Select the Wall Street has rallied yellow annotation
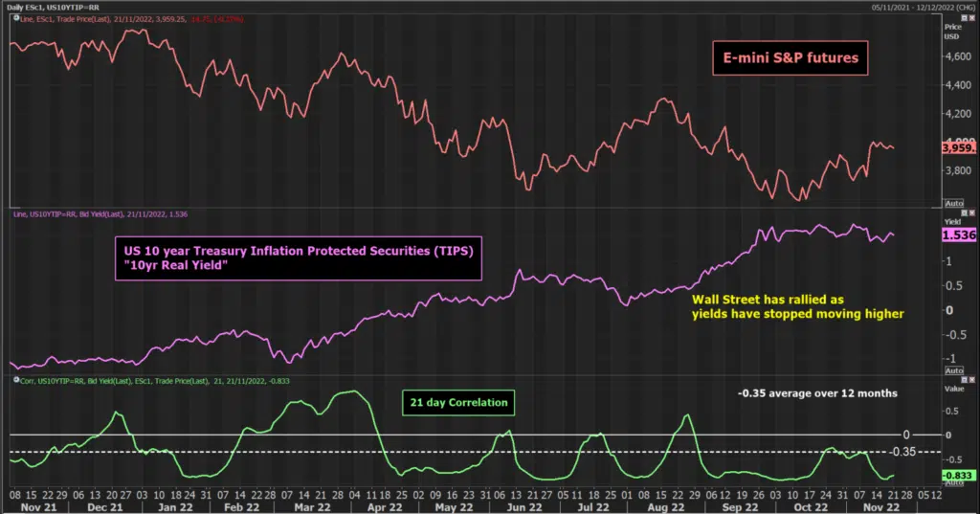Image resolution: width=980 pixels, height=514 pixels. [797, 306]
